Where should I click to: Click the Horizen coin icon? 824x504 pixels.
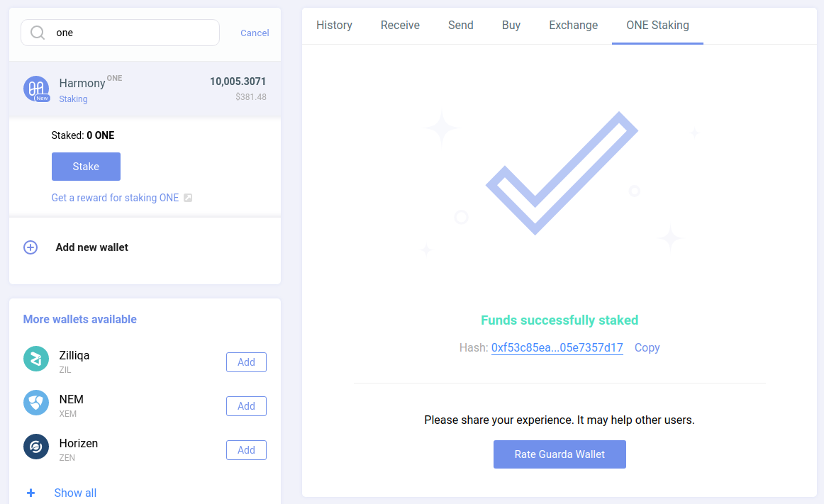(x=36, y=447)
